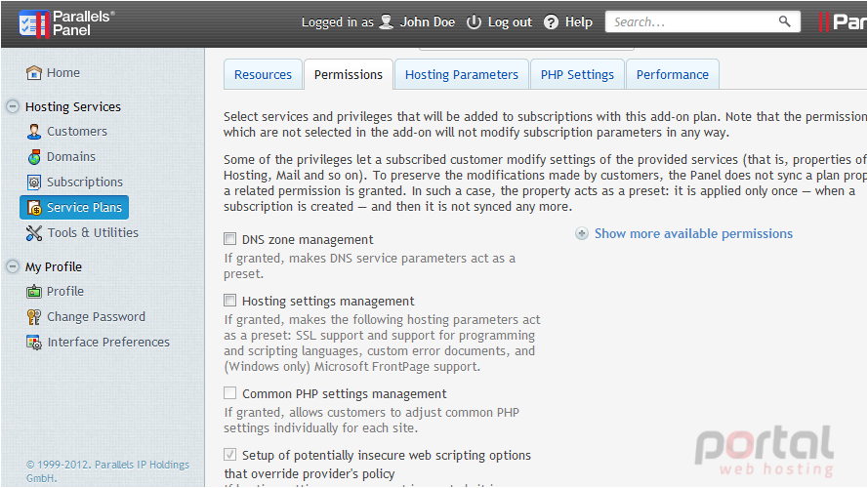Click the Common PHP settings management label

click(x=345, y=394)
